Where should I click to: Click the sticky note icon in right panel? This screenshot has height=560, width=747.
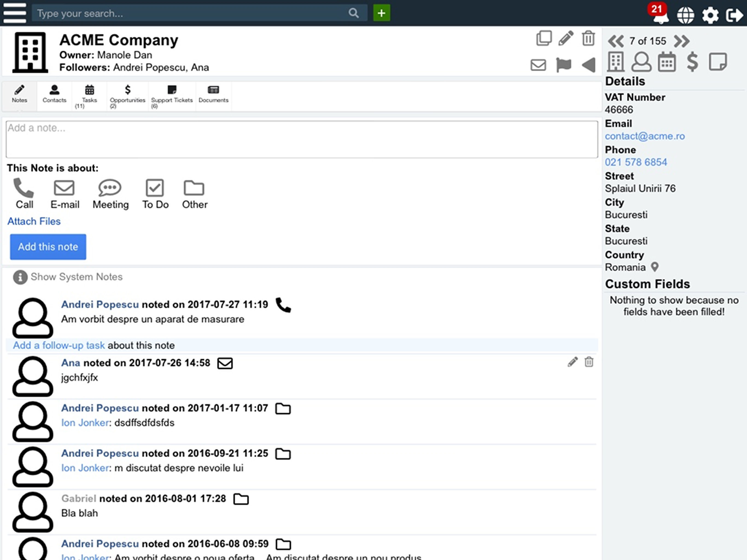[x=718, y=62]
